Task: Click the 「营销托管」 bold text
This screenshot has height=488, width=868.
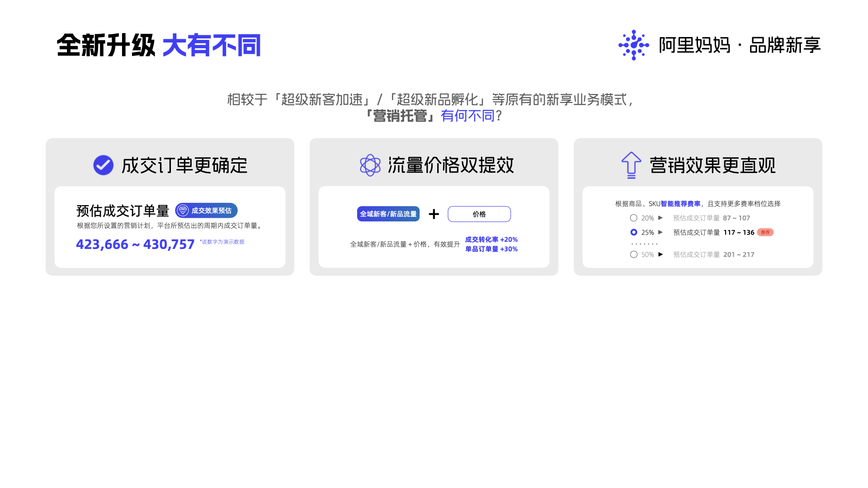Action: click(400, 116)
